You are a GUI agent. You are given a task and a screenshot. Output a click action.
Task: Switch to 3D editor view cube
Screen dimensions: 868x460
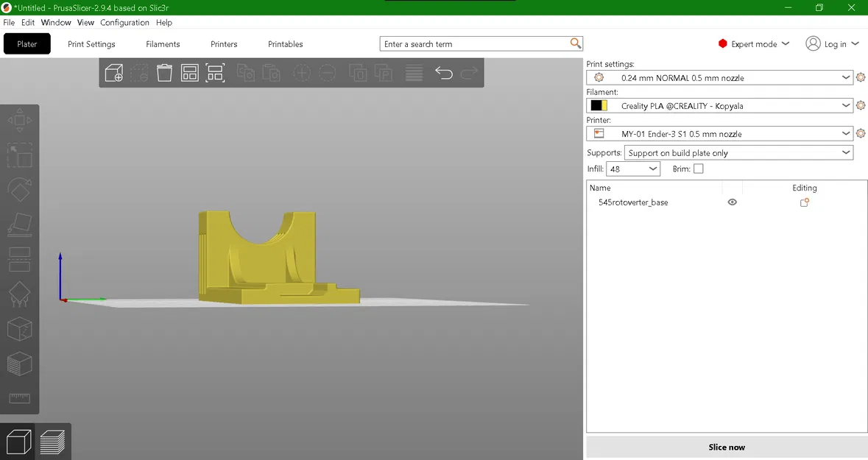pos(18,442)
